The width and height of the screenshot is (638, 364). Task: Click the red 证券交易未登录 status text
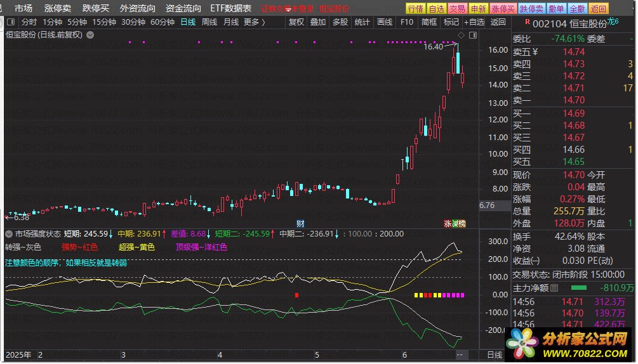288,8
